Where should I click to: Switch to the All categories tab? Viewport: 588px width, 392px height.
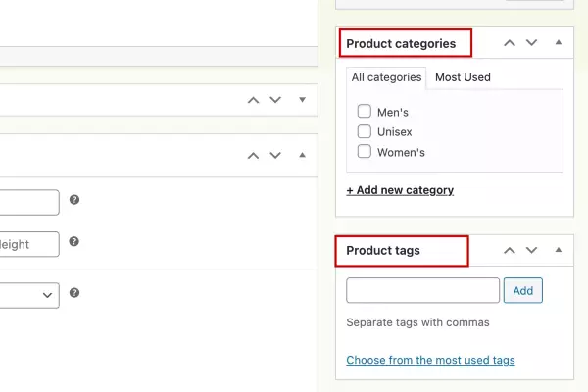386,77
